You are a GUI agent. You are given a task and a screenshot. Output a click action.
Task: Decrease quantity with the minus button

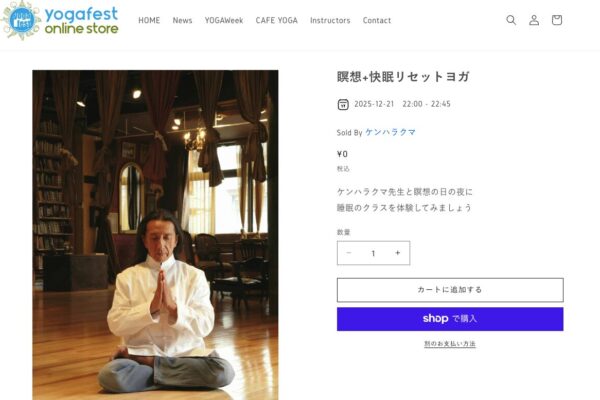click(349, 253)
